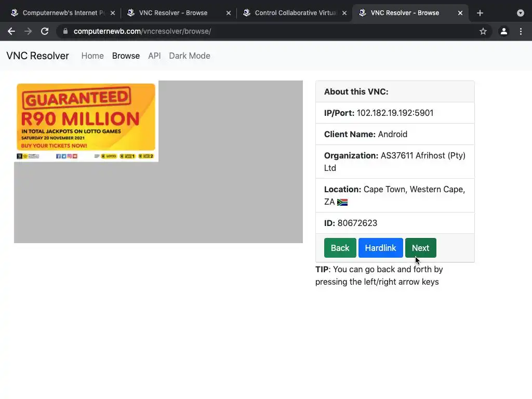Reload the page with refresh icon
532x399 pixels.
click(x=45, y=31)
